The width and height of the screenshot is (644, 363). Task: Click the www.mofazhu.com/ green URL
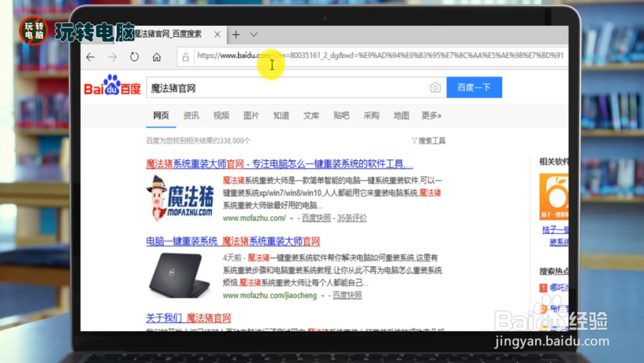point(254,218)
